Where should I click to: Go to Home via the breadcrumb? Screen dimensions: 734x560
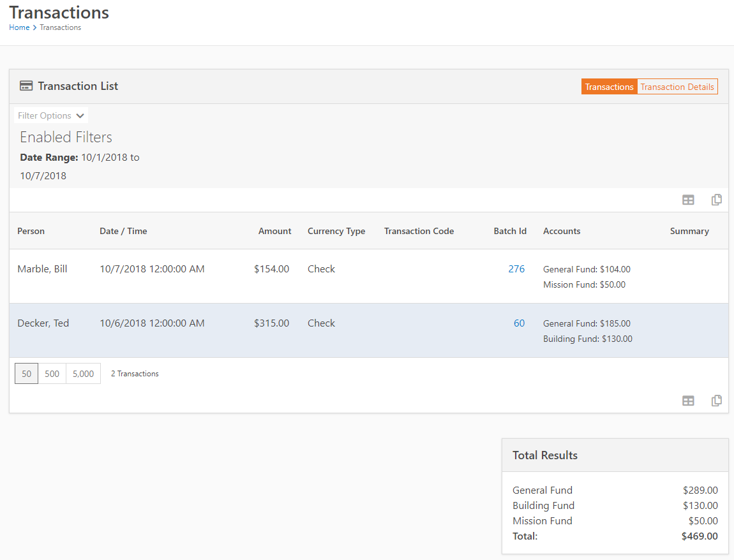19,27
